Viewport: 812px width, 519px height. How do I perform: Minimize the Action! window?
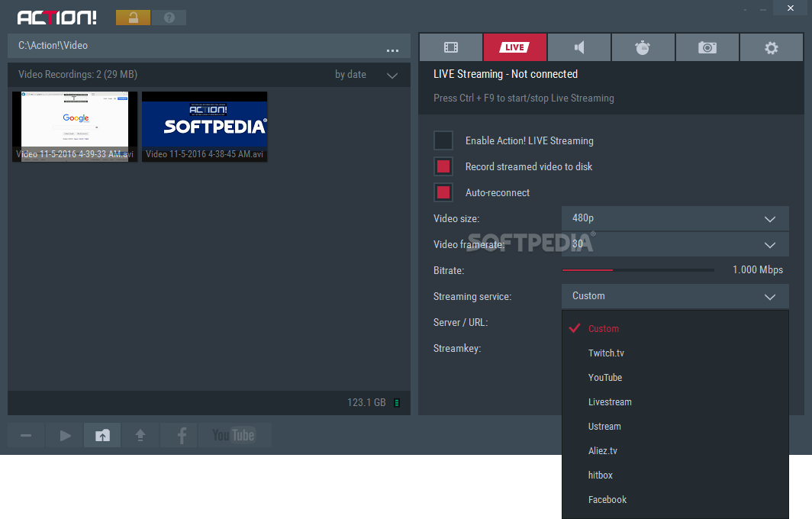tap(763, 9)
